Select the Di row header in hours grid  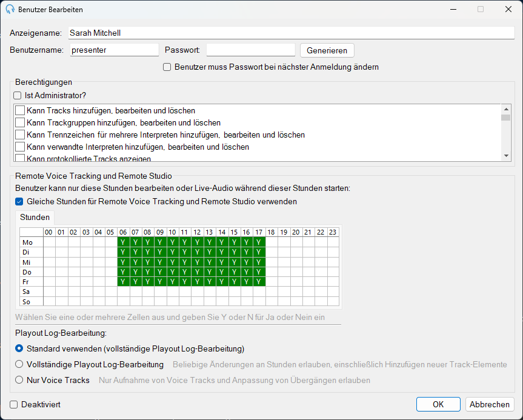[x=32, y=252]
